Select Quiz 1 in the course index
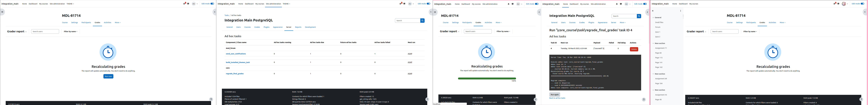 tap(658, 32)
